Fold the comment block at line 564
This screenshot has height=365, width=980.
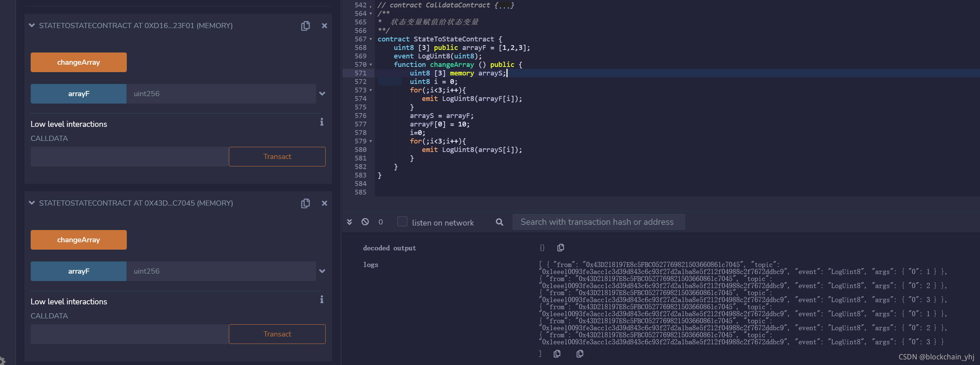pos(370,14)
